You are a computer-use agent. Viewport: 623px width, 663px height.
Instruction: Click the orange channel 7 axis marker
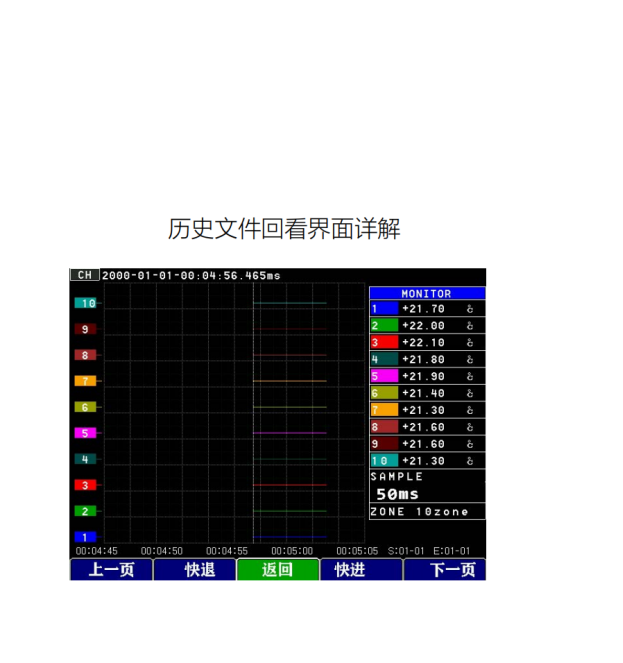tap(85, 381)
